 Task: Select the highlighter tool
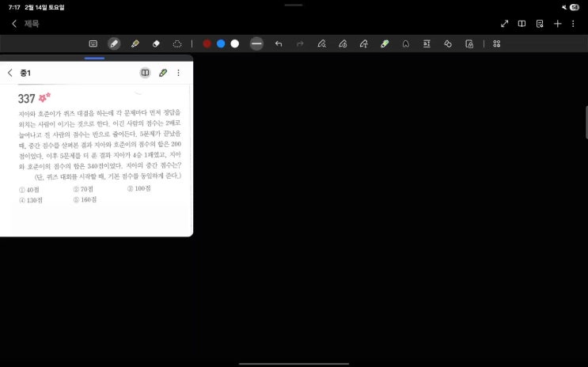click(135, 44)
